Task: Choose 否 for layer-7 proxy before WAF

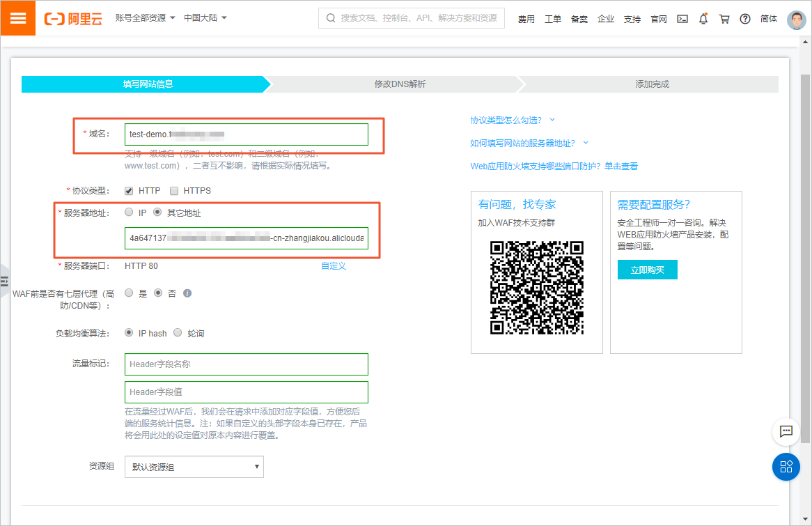Action: [x=158, y=293]
